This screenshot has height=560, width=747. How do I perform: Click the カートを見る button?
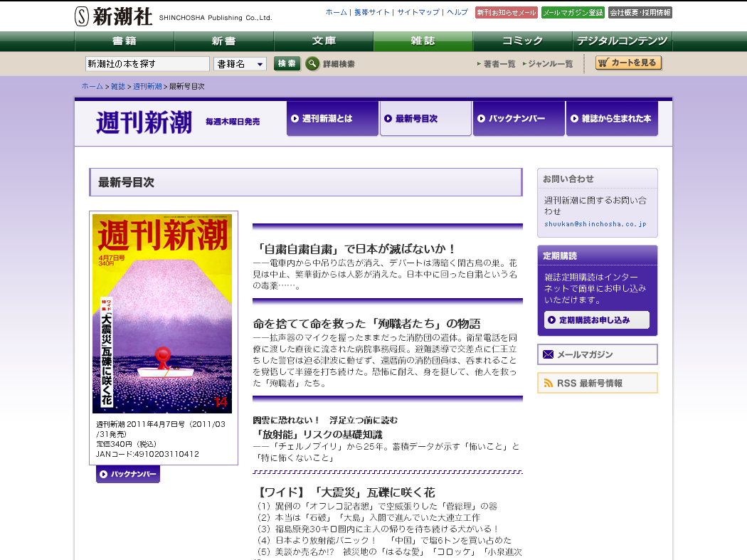pyautogui.click(x=628, y=63)
